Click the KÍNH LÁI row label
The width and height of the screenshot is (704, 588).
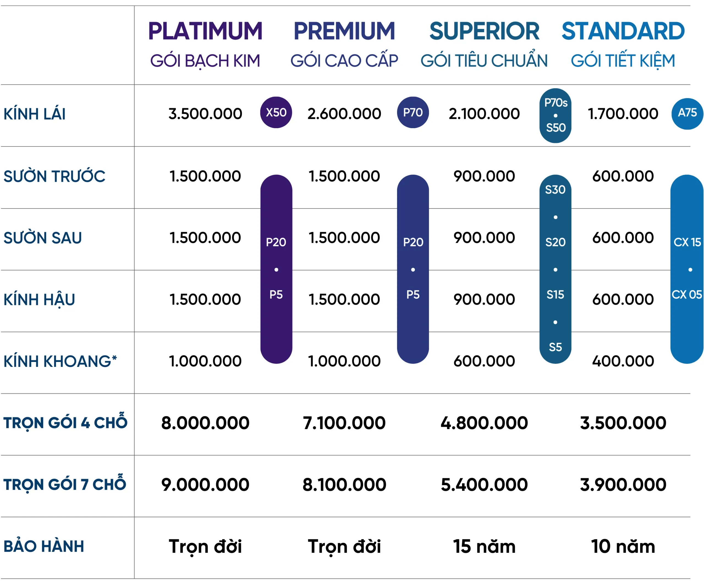(x=35, y=114)
